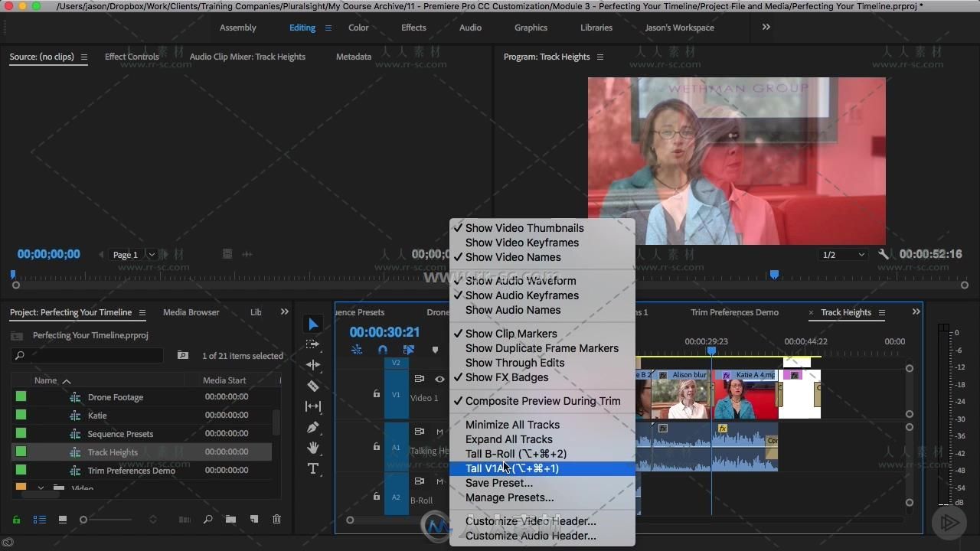Open Program Track Heights panel menu
The width and height of the screenshot is (980, 551).
[x=600, y=57]
